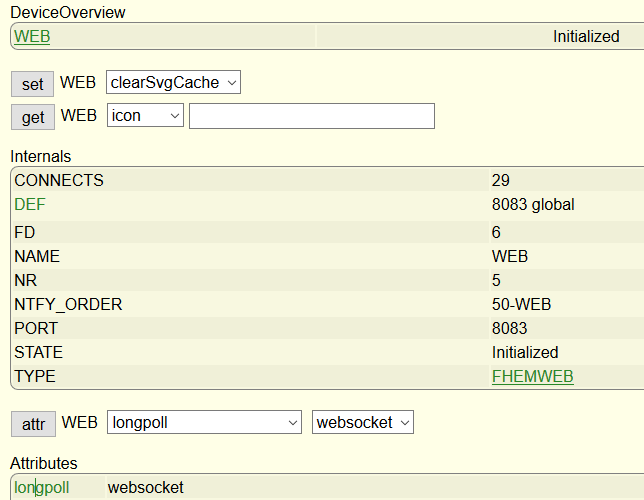Select the NR internal label
Image resolution: width=644 pixels, height=500 pixels.
[x=25, y=281]
